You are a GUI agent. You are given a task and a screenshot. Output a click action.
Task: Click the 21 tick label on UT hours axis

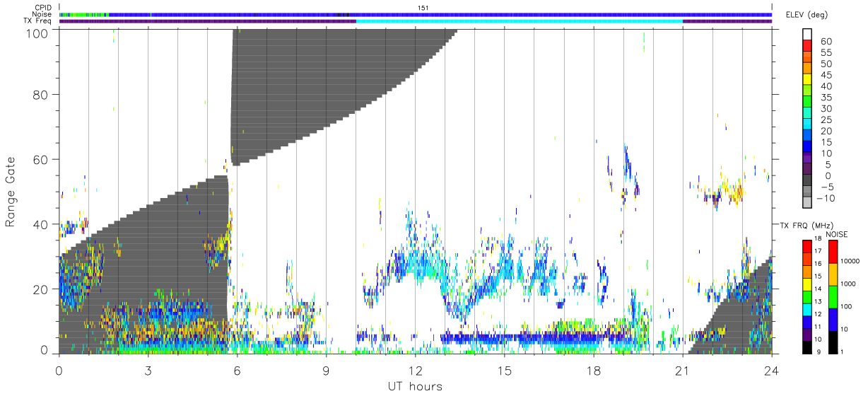pyautogui.click(x=682, y=369)
